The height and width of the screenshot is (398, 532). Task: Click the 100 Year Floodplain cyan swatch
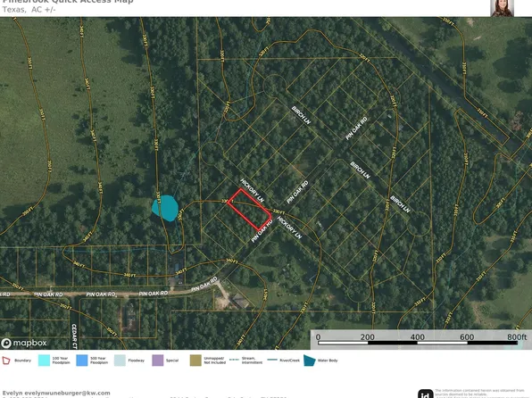[44, 361]
